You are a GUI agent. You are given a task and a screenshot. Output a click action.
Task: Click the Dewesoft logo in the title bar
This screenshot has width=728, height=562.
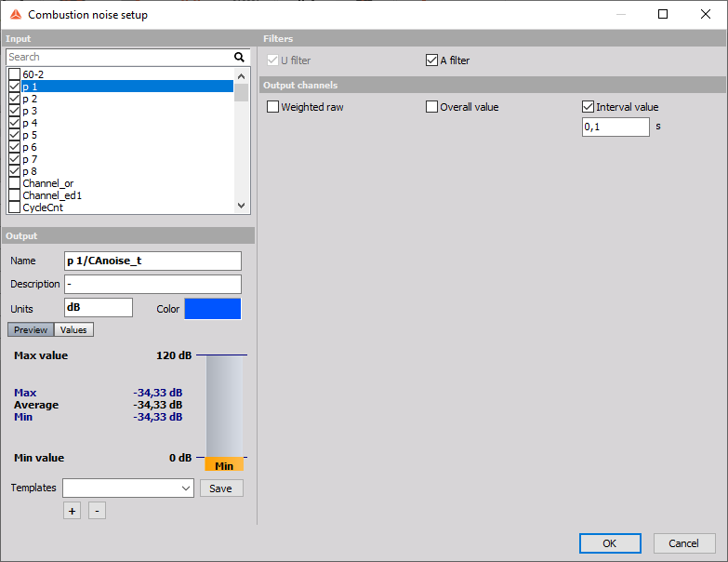point(16,14)
